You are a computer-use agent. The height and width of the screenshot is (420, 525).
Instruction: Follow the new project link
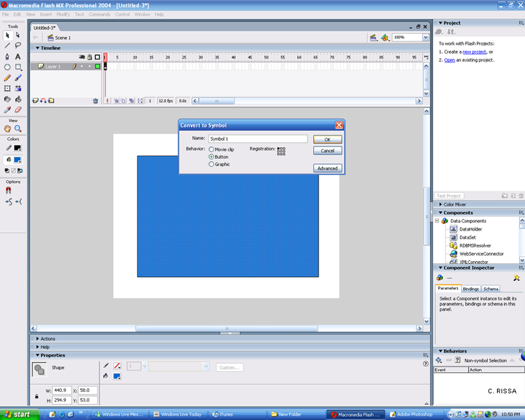pos(474,52)
